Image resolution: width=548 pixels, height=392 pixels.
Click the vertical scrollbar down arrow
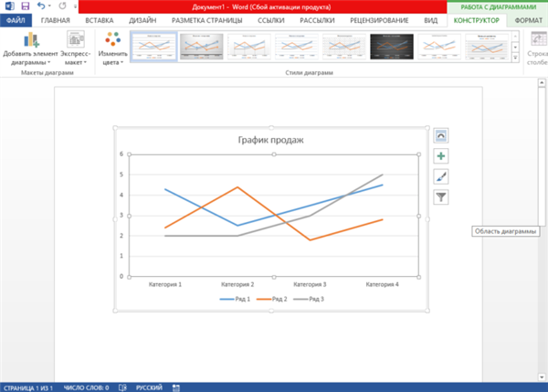542,377
